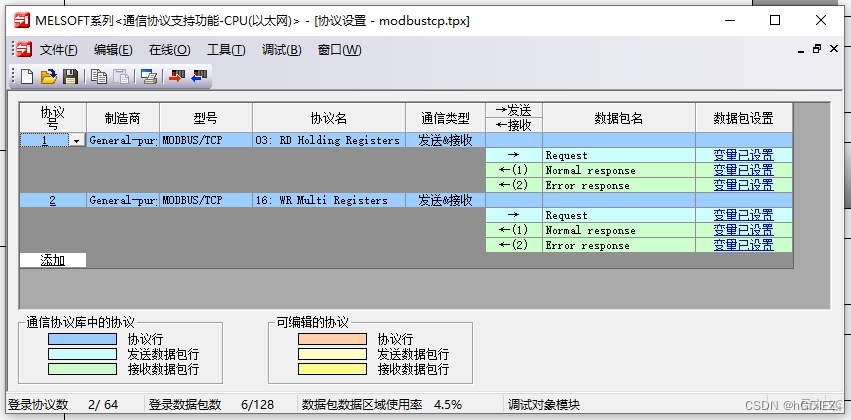Open the 调试(B) menu
This screenshot has width=851, height=420.
pyautogui.click(x=281, y=50)
